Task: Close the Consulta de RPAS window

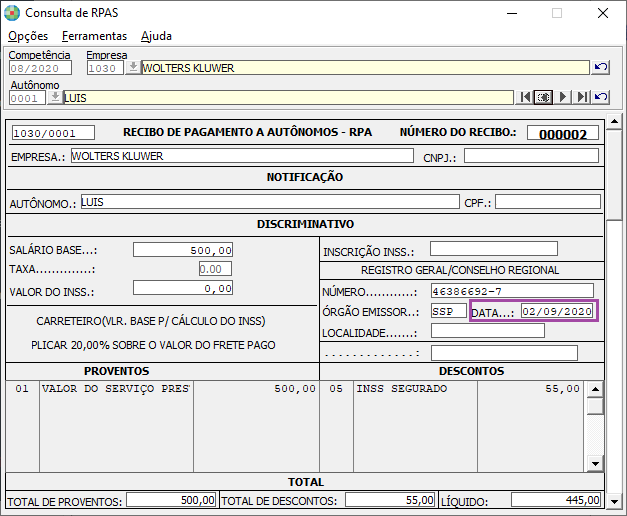Action: 603,13
